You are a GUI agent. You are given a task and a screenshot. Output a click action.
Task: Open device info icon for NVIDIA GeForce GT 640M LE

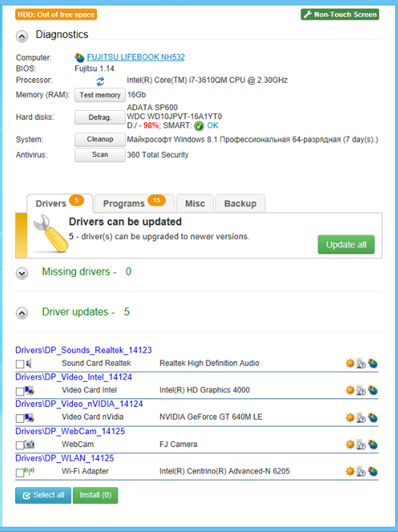coord(362,417)
